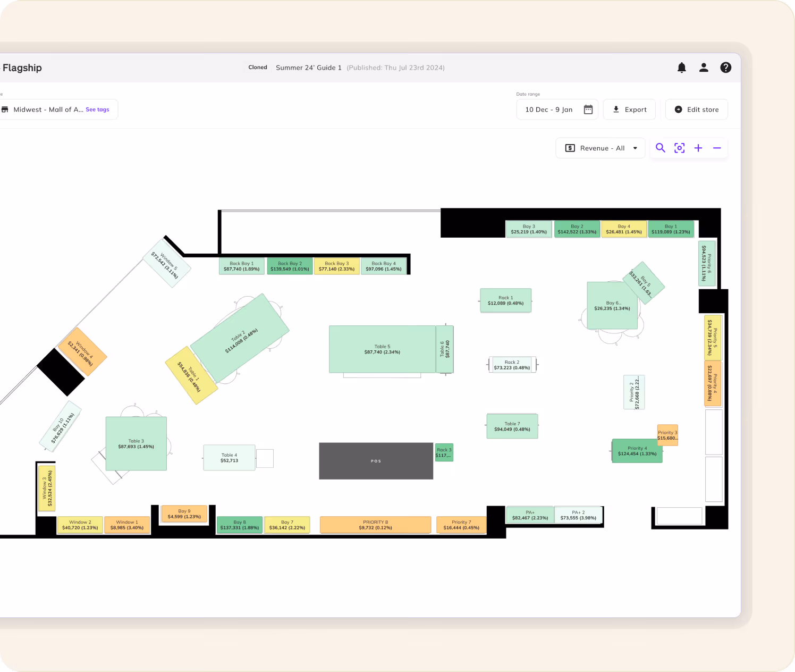Select the Window 1 fixture $8,985
The image size is (795, 672).
[127, 525]
